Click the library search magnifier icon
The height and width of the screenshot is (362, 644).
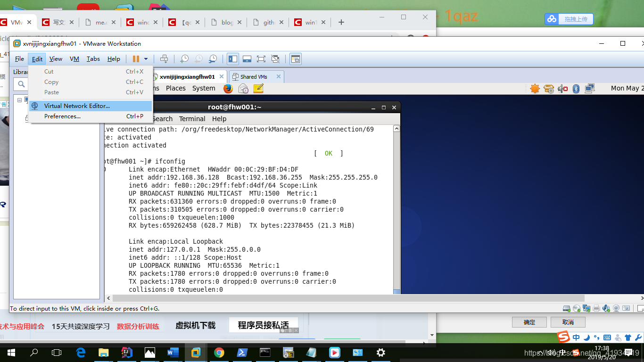point(21,84)
